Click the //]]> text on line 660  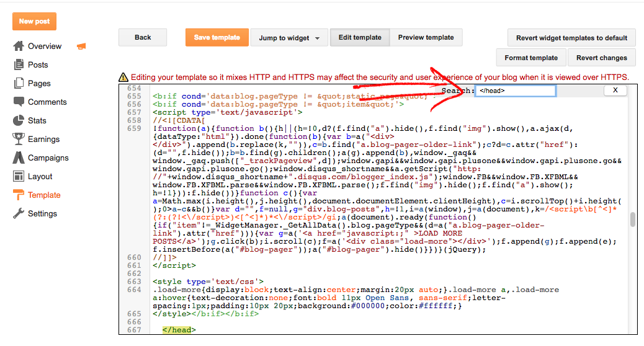pos(164,257)
